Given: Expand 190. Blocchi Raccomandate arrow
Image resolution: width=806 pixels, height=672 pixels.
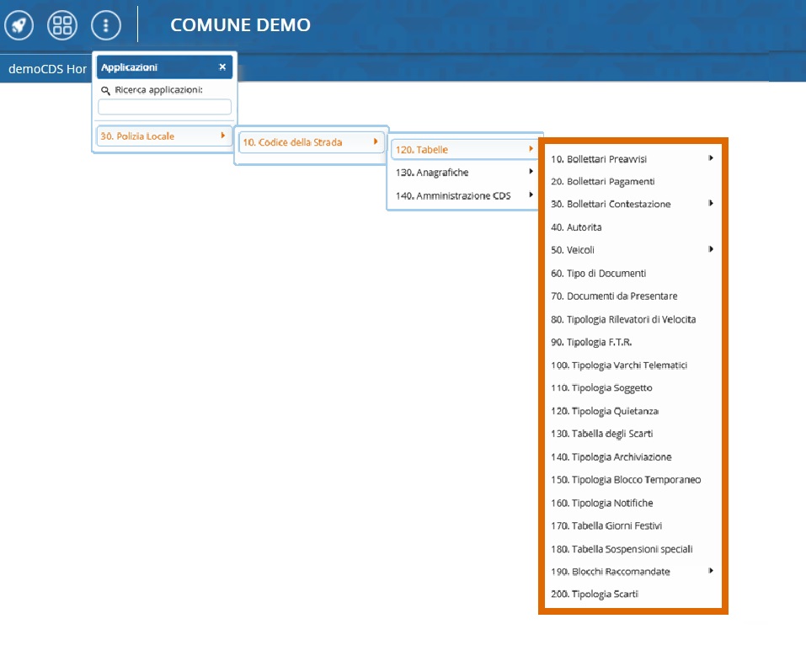Looking at the screenshot, I should coord(711,571).
